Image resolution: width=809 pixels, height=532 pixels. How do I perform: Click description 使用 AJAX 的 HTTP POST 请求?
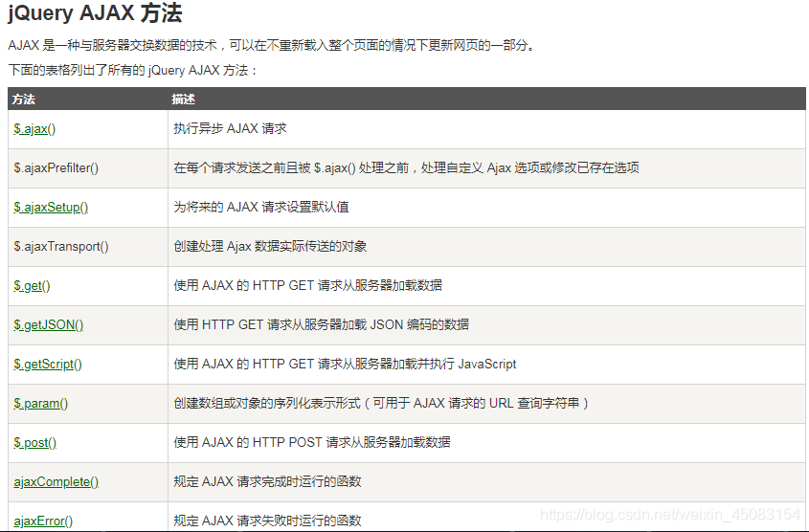pyautogui.click(x=312, y=442)
